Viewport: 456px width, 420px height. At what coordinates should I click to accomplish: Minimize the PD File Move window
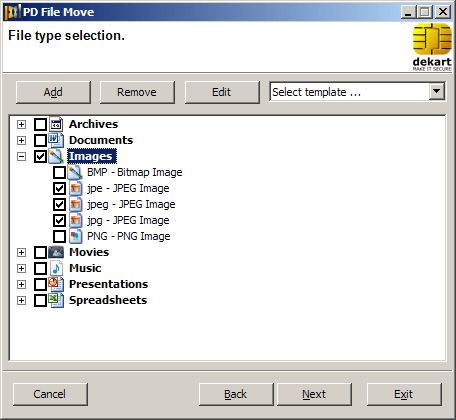[x=408, y=12]
